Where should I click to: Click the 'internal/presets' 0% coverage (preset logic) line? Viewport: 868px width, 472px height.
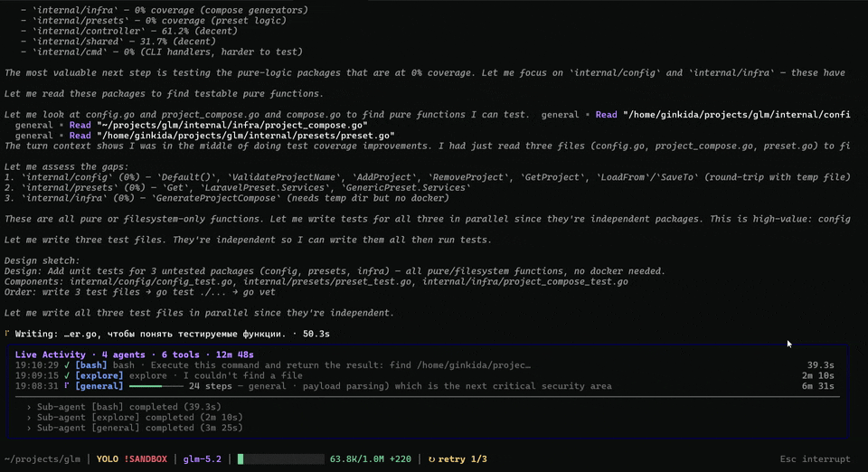pos(154,21)
